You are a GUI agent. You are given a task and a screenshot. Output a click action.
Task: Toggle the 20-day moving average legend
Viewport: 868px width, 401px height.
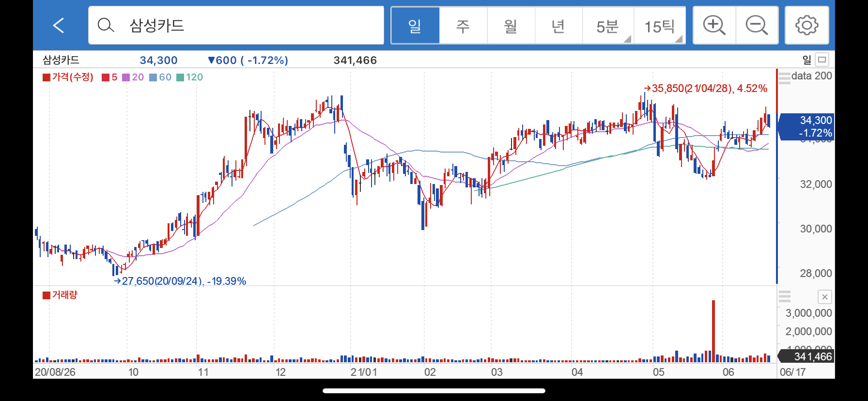coord(133,77)
